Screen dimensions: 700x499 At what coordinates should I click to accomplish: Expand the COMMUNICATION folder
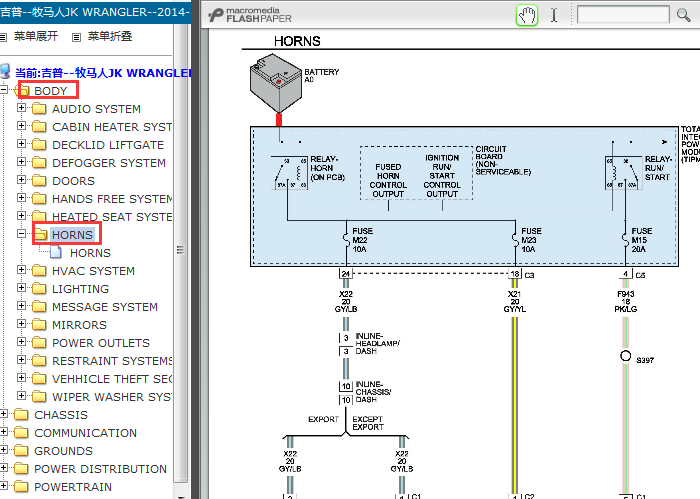click(x=4, y=432)
